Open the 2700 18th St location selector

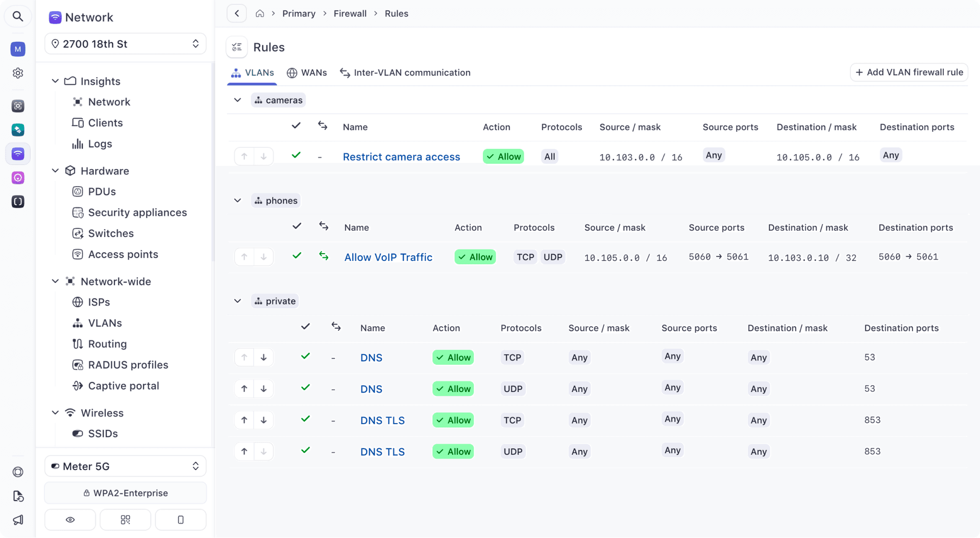click(x=125, y=44)
